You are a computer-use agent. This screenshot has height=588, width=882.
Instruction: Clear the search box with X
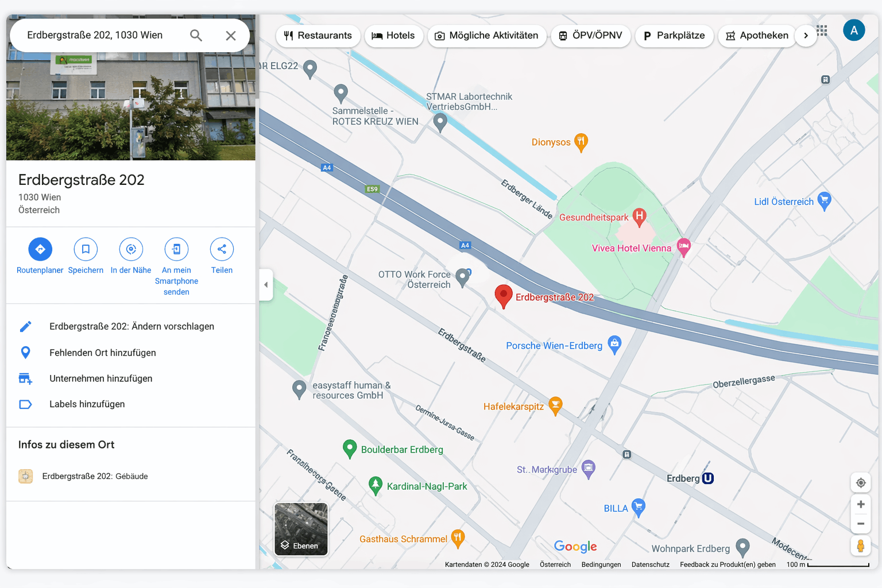tap(231, 36)
